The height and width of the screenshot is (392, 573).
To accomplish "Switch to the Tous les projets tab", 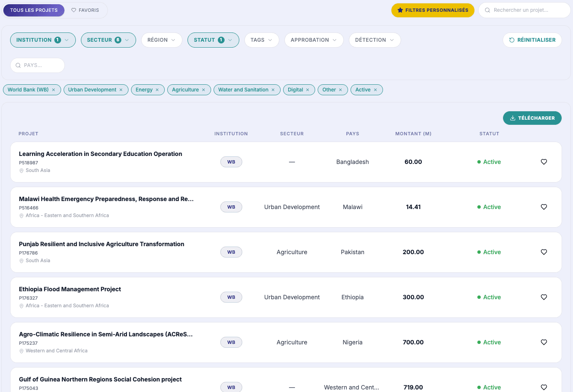I will point(34,10).
